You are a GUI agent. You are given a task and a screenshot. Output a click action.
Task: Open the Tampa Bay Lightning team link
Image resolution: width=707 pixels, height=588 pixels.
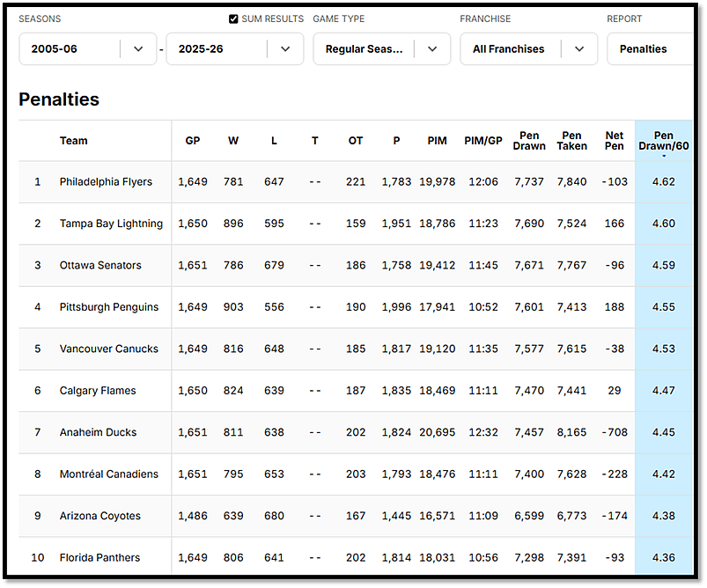(x=111, y=224)
